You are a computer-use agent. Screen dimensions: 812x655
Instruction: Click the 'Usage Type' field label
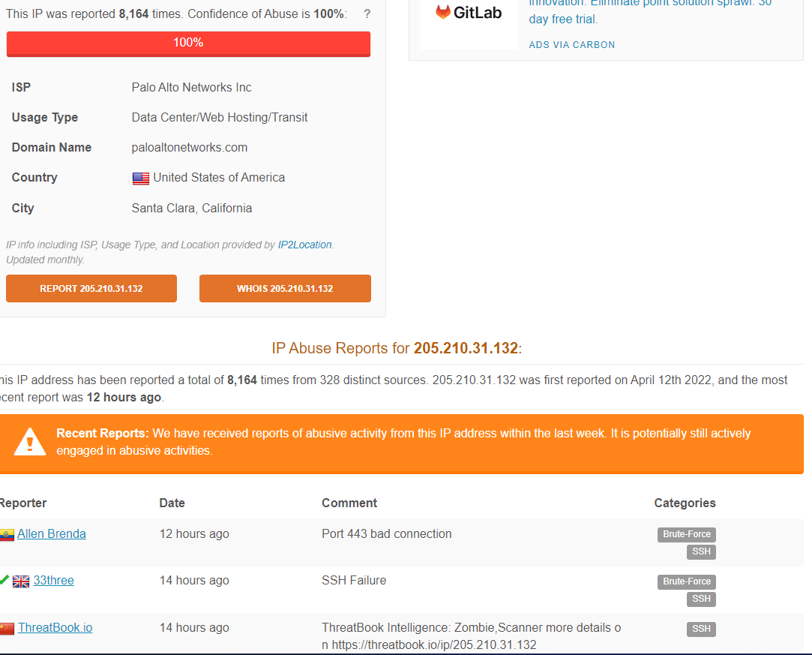tap(45, 118)
